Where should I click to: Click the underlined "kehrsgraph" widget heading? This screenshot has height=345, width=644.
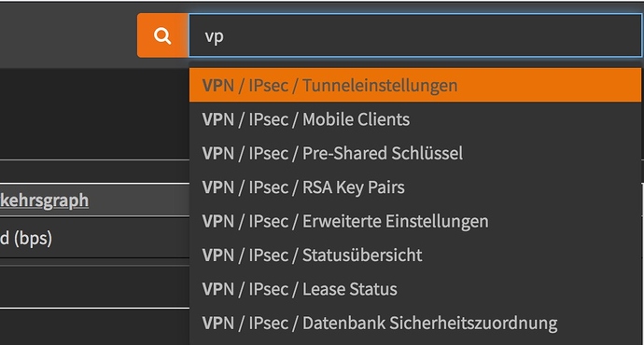45,200
